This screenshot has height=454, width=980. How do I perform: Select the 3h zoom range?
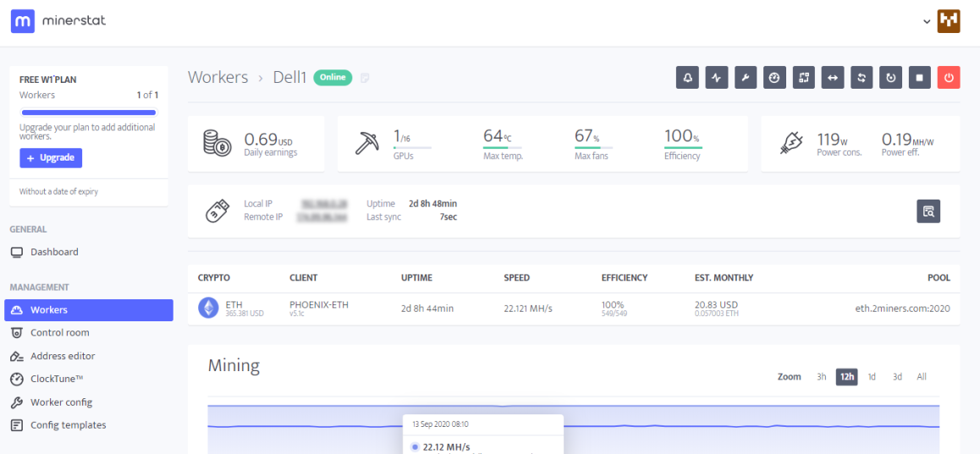pos(821,377)
